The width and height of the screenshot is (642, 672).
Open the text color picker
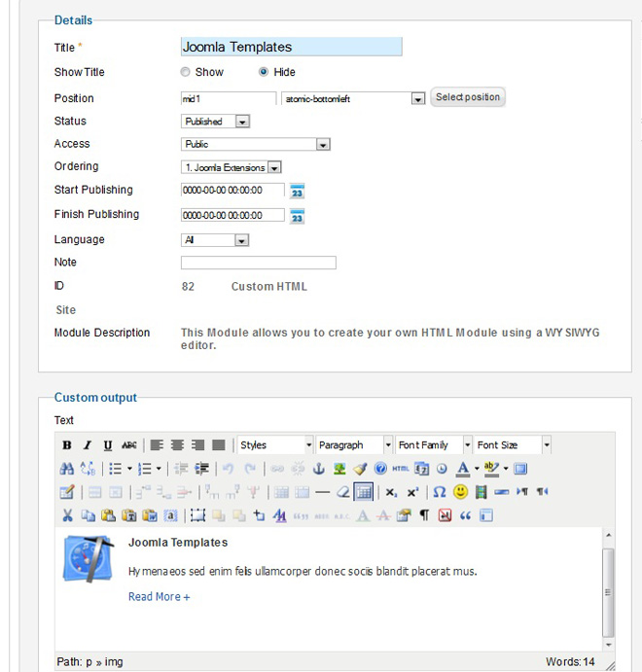pyautogui.click(x=464, y=469)
